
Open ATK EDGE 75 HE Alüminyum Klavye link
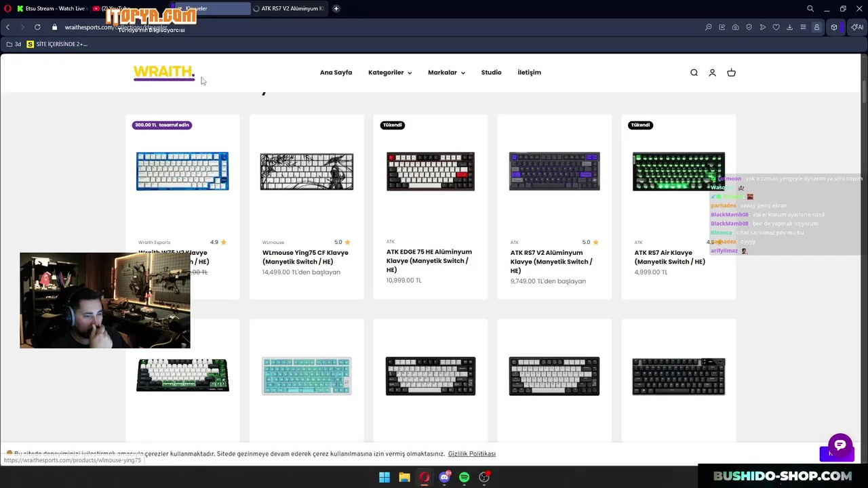click(429, 260)
